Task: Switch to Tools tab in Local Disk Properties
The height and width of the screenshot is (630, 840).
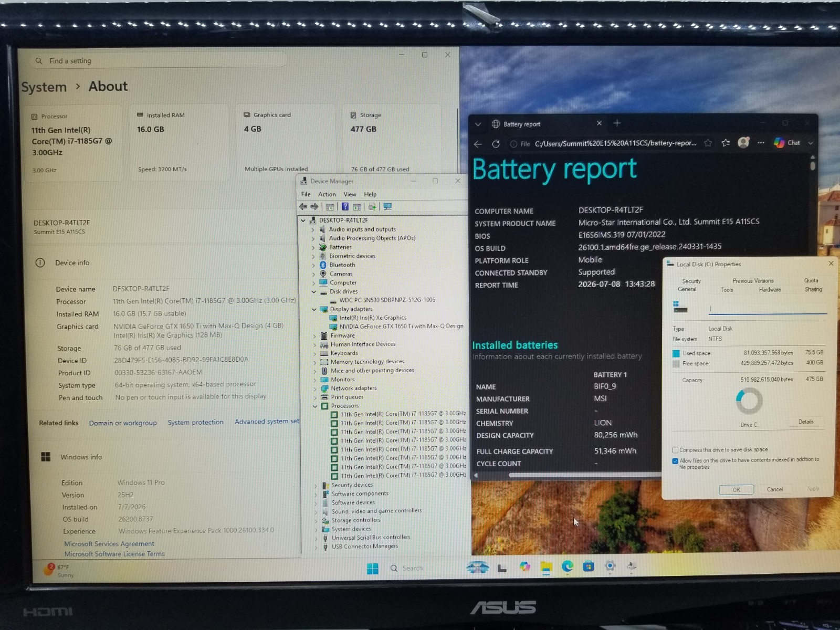Action: (x=727, y=290)
